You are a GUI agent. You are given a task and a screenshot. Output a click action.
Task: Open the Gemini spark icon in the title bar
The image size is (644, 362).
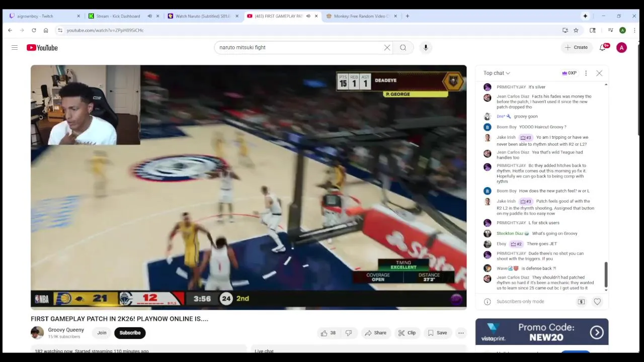[585, 16]
